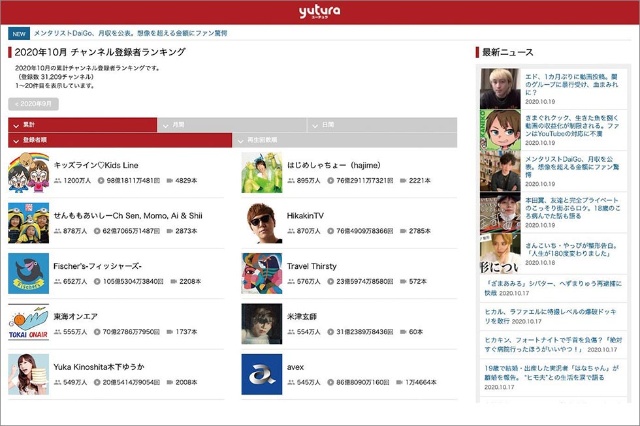
Task: Open 19歳で結婚・出産 news headline
Action: pyautogui.click(x=551, y=373)
